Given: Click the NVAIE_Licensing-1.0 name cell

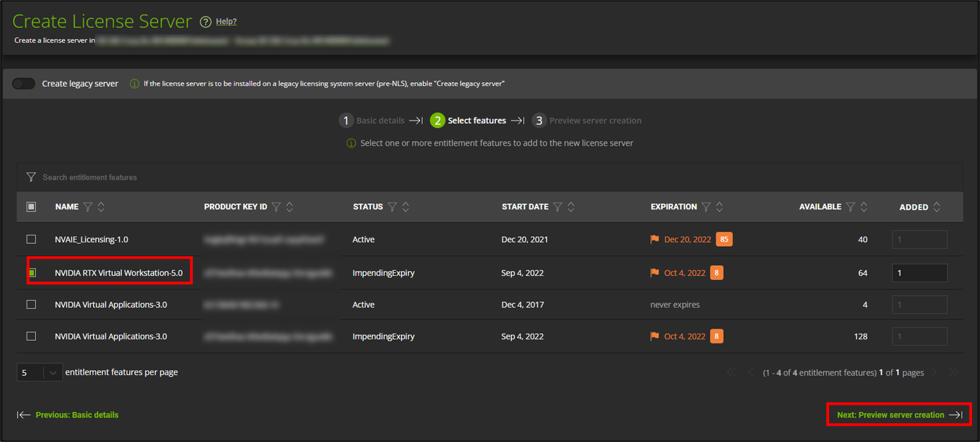Looking at the screenshot, I should (x=91, y=240).
